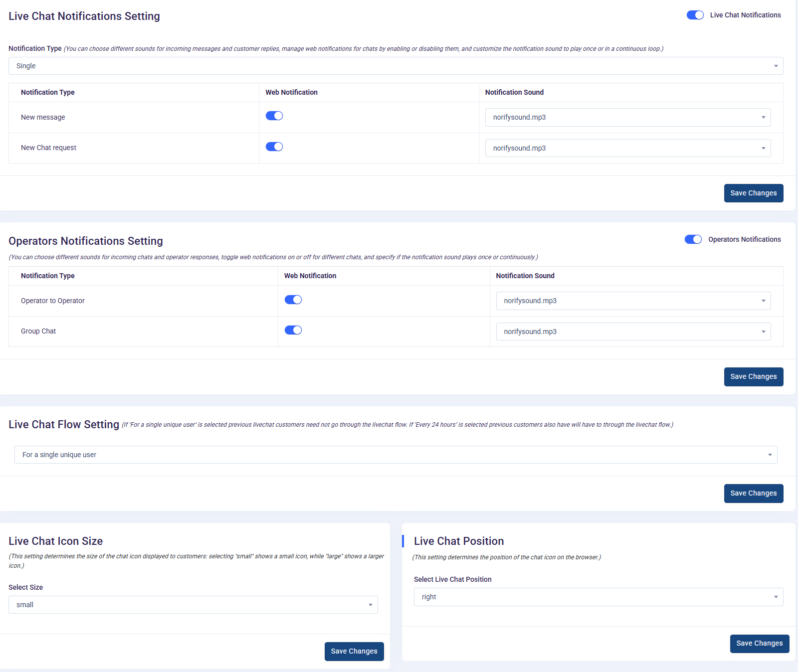Viewport: 798px width, 672px height.
Task: Switch off Operator to Operator web notification
Action: (293, 300)
